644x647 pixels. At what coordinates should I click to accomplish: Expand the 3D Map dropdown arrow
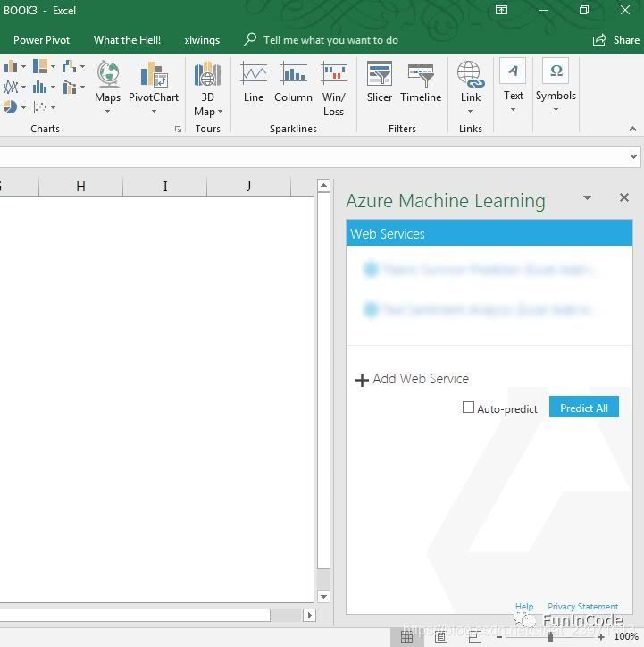220,112
